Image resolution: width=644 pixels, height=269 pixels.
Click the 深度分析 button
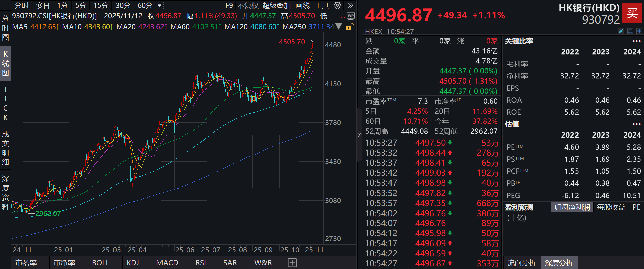[559, 263]
